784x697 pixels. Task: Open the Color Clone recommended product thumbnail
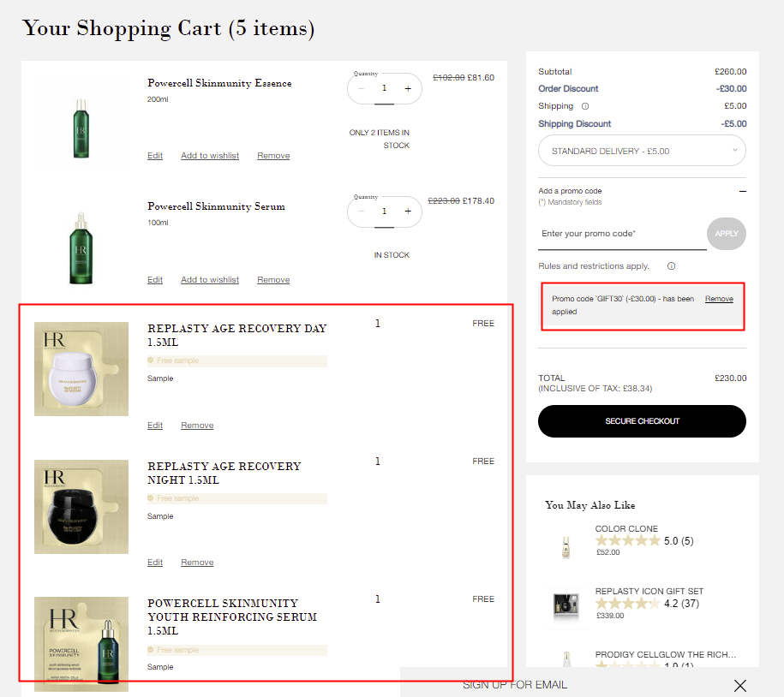(566, 547)
